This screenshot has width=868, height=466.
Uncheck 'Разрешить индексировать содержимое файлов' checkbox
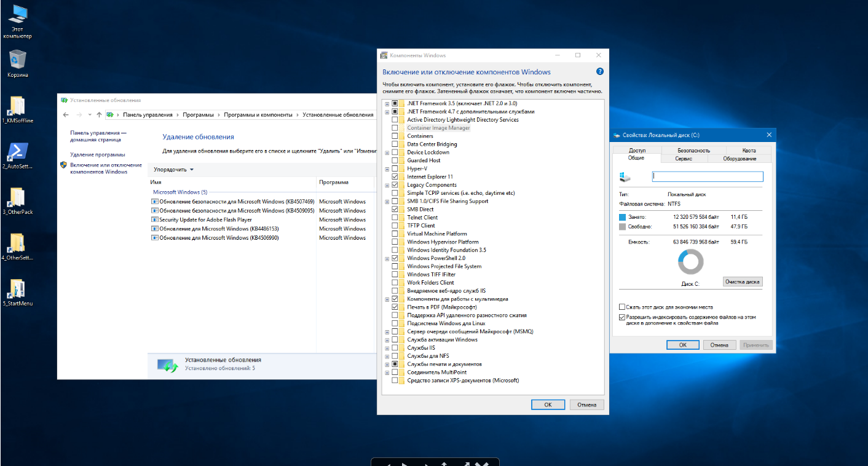(x=622, y=318)
